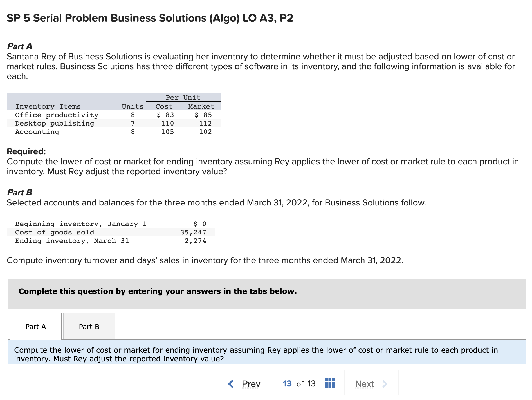The image size is (532, 400).
Task: Click the Complete this question banner
Action: pos(158,291)
